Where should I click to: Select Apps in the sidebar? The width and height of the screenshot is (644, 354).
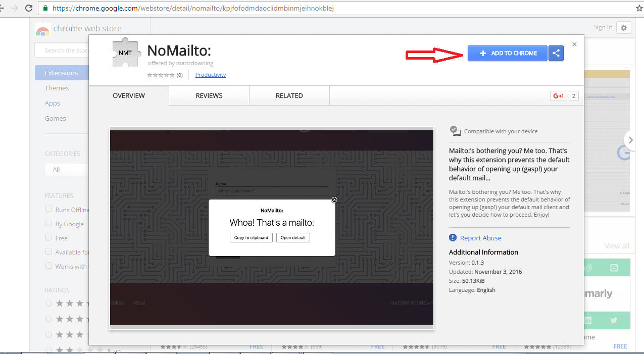tap(52, 103)
